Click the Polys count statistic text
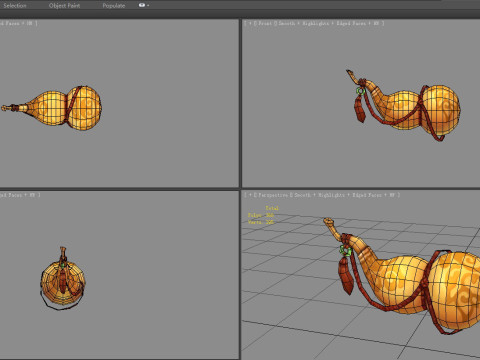This screenshot has height=360, width=480. pos(261,215)
